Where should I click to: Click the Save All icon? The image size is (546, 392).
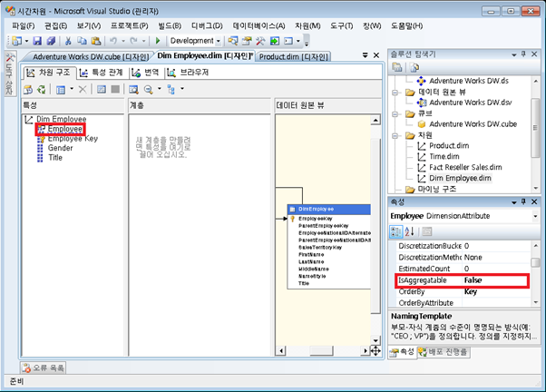click(51, 41)
